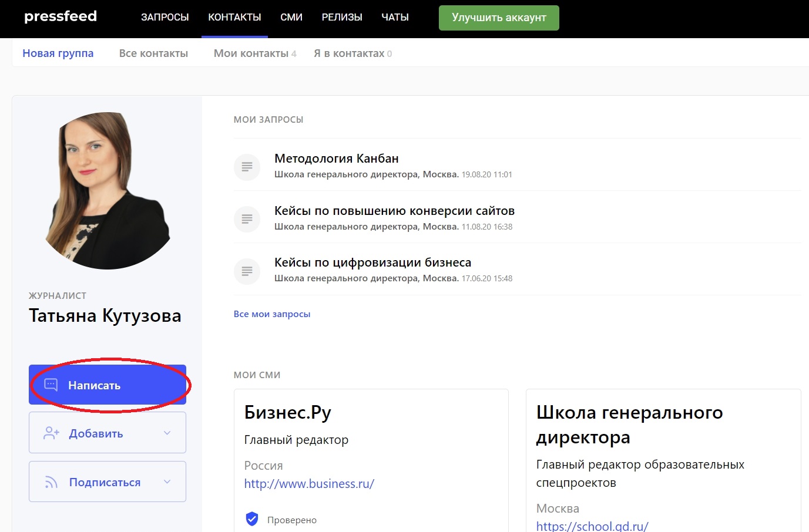Click Татьяна Кутузова's profile photo
This screenshot has width=809, height=532.
(107, 191)
